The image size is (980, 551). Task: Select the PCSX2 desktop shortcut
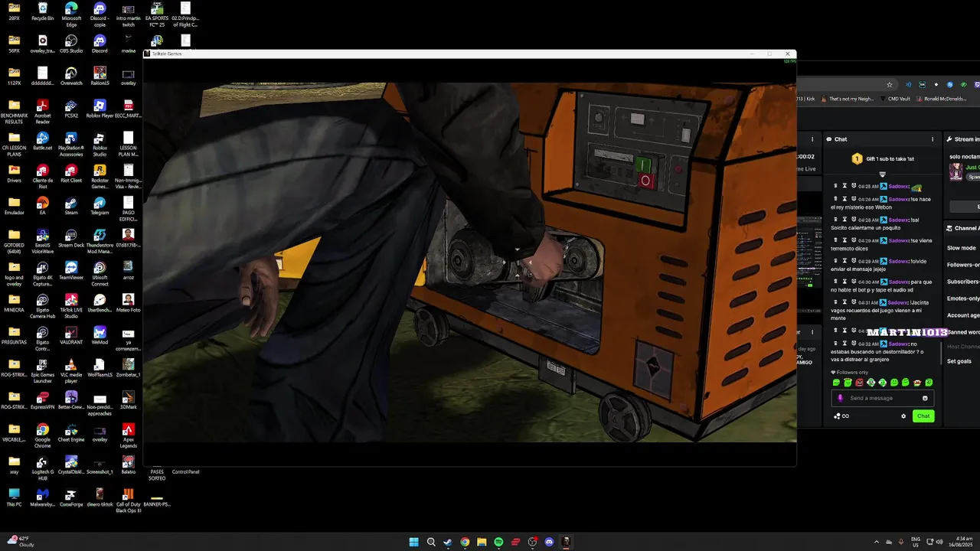71,109
